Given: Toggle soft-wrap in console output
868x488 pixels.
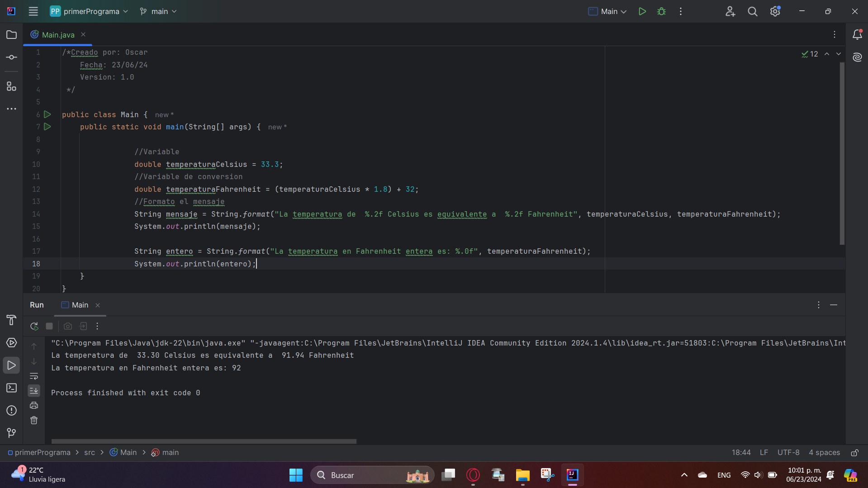Looking at the screenshot, I should coord(34,376).
